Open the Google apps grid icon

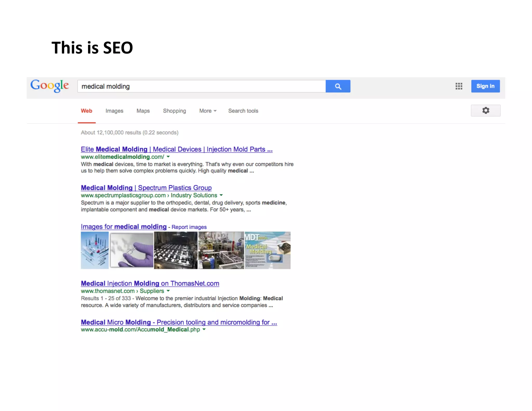click(x=459, y=86)
